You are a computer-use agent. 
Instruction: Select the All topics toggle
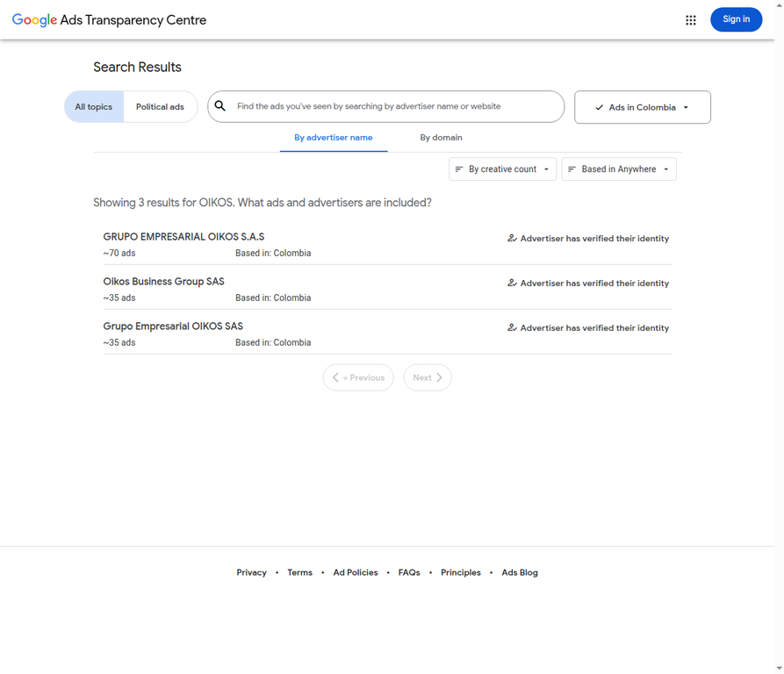(x=93, y=106)
